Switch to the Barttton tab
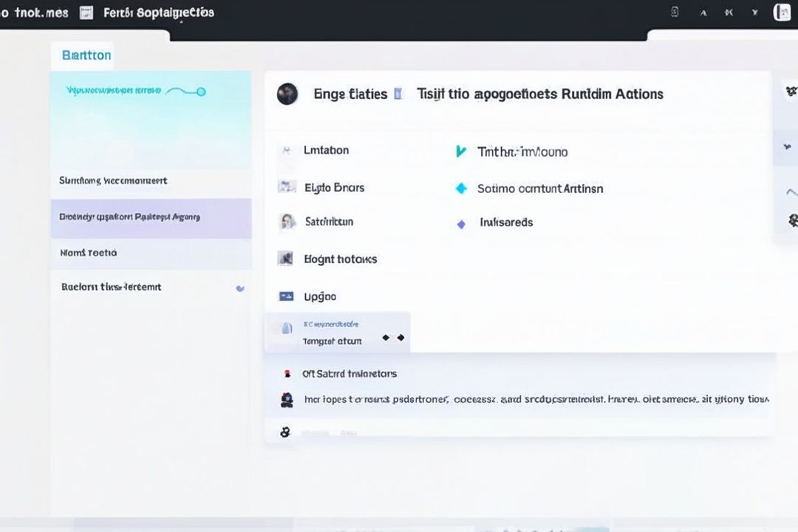Screen dimensions: 798x532 click(x=86, y=55)
